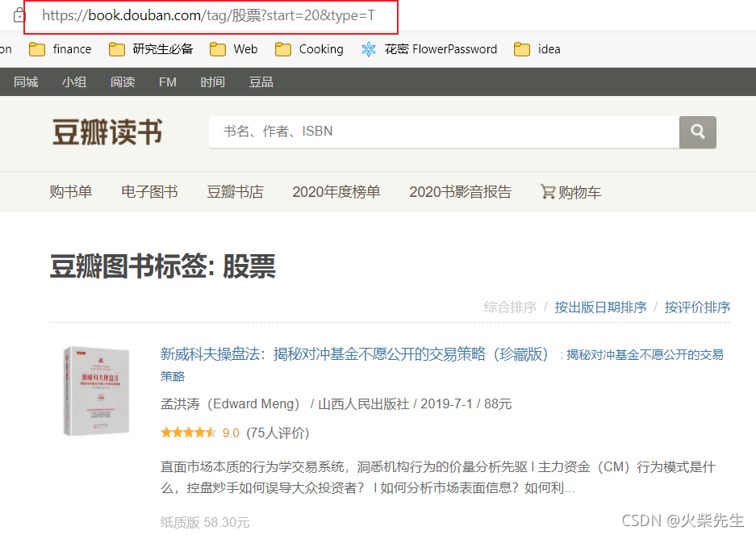Click the browser address bar URL
756x535 pixels.
[208, 15]
